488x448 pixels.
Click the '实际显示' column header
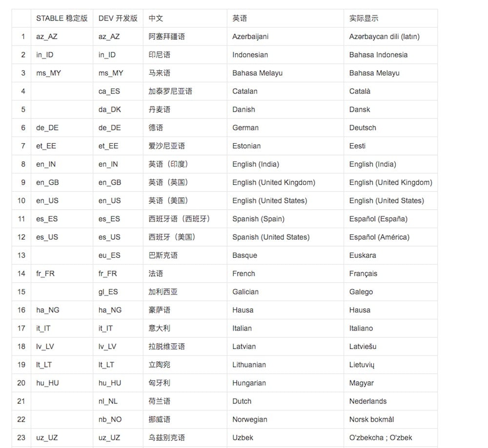pos(390,19)
